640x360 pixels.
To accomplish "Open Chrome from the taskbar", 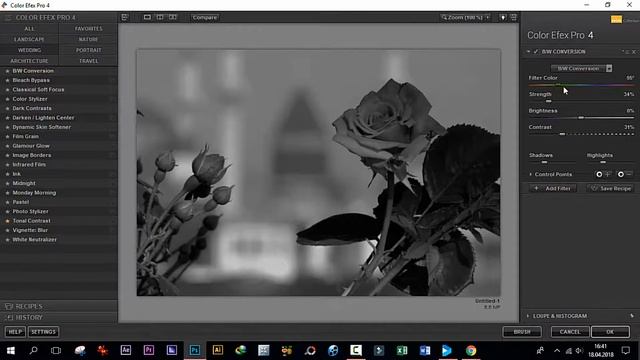I will pyautogui.click(x=471, y=350).
